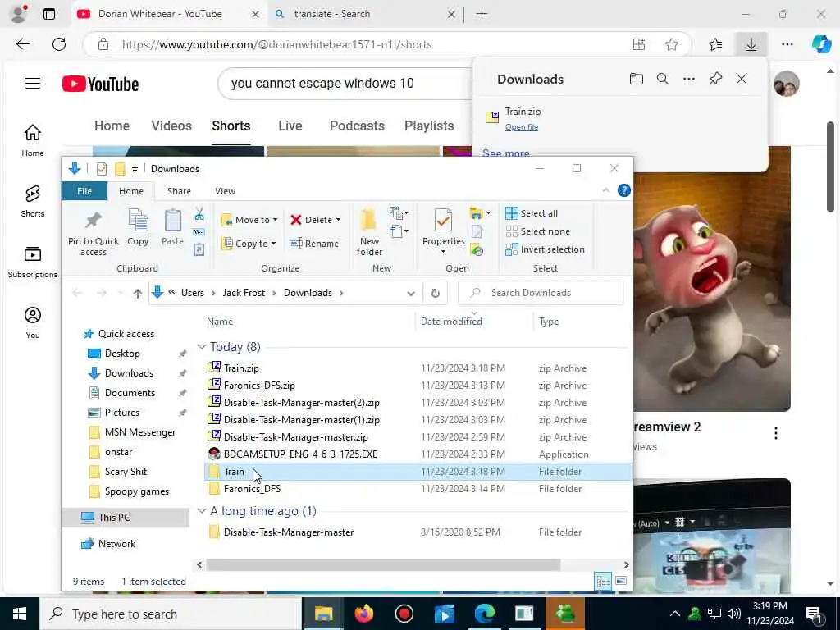Click the New folder icon
The width and height of the screenshot is (840, 630).
point(369,220)
